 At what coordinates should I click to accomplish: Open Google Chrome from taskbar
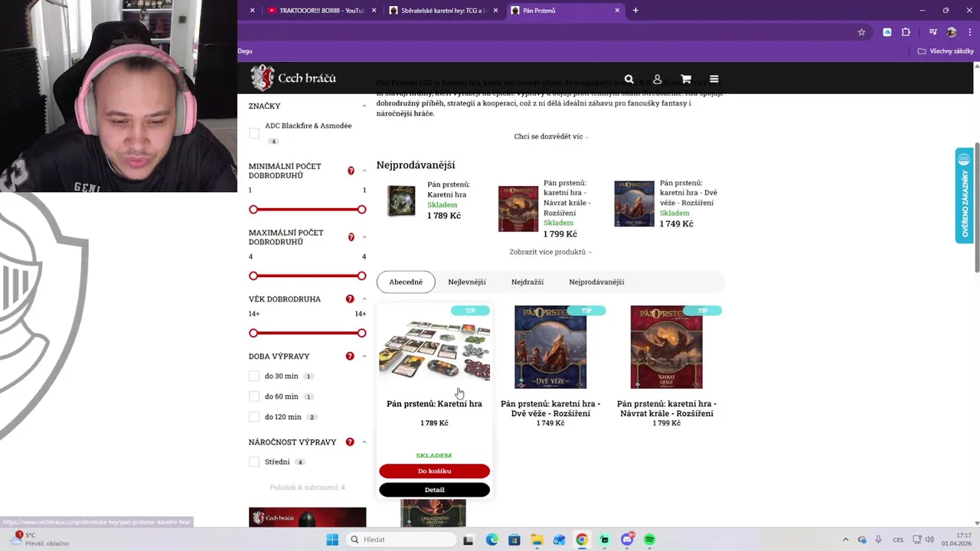[x=582, y=540]
